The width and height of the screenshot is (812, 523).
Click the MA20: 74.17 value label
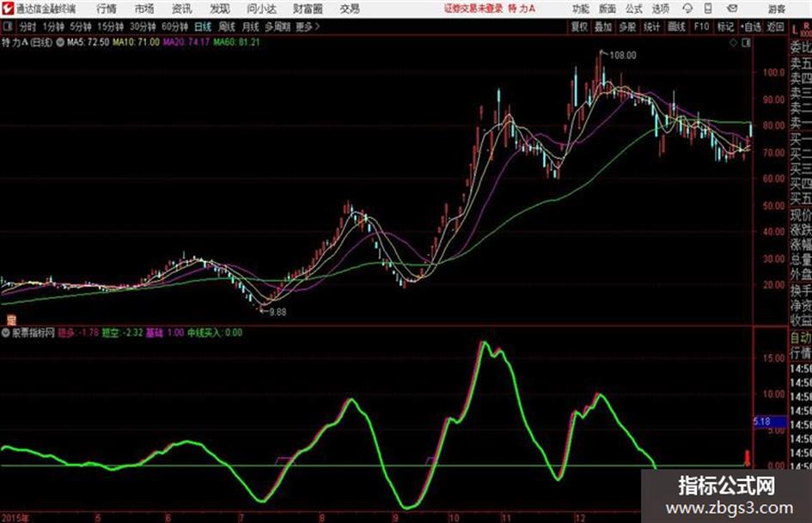point(186,42)
